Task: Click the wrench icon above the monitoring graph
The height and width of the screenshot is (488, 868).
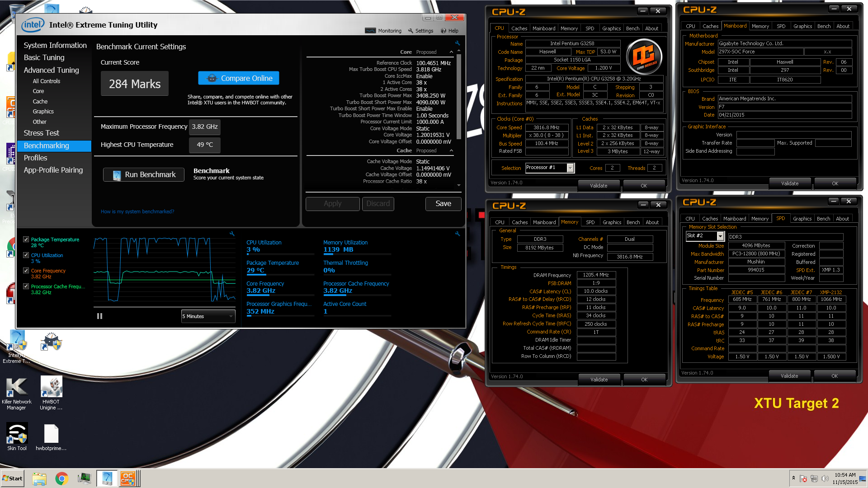Action: click(232, 234)
